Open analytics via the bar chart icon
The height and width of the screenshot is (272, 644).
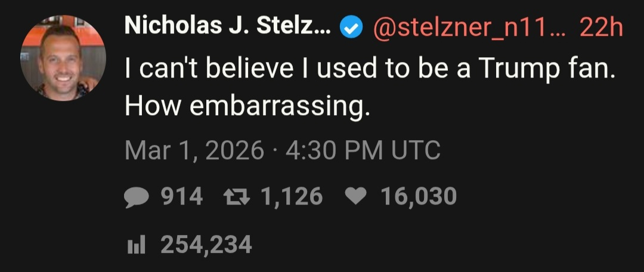(x=137, y=244)
